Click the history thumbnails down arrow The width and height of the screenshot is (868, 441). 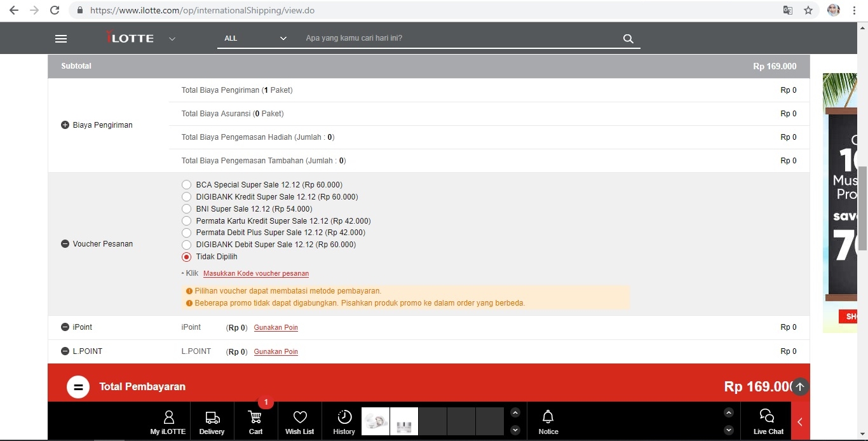pos(515,430)
